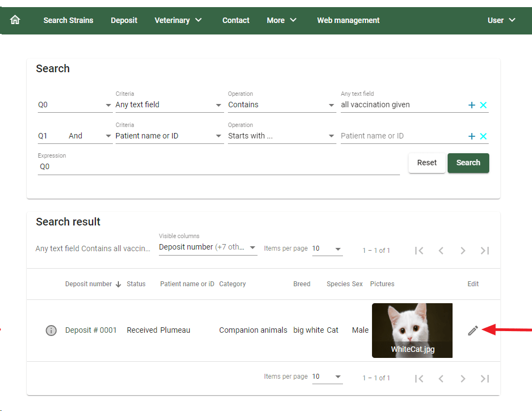The height and width of the screenshot is (411, 532).
Task: Open the Contains operation dropdown
Action: tap(282, 105)
